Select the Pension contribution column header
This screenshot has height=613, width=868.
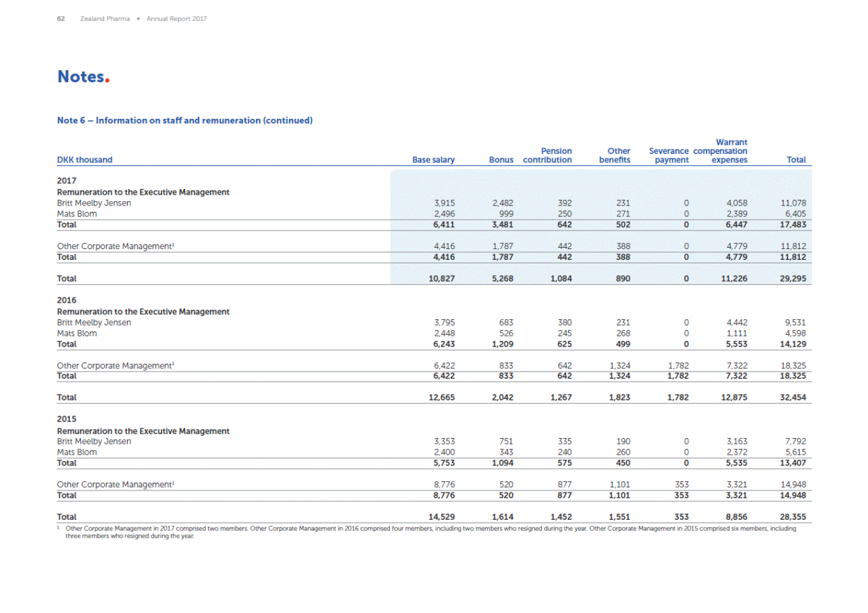pos(548,156)
